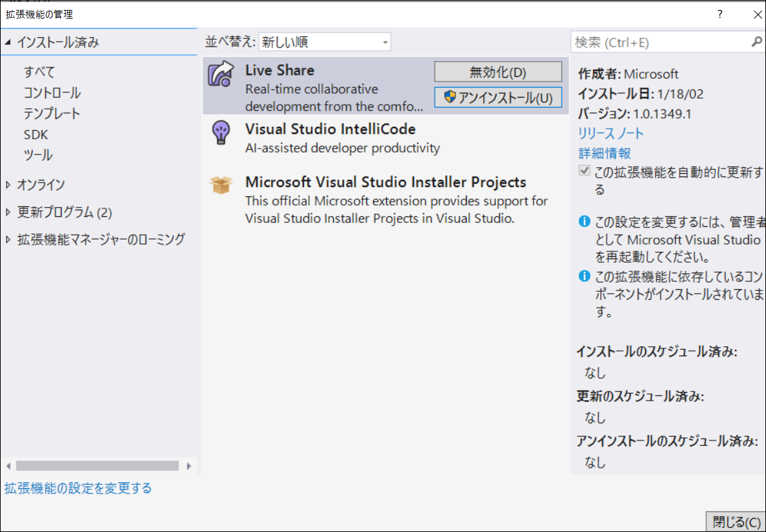Select すべて in the installed list
Screen dimensions: 766x532
[40, 72]
